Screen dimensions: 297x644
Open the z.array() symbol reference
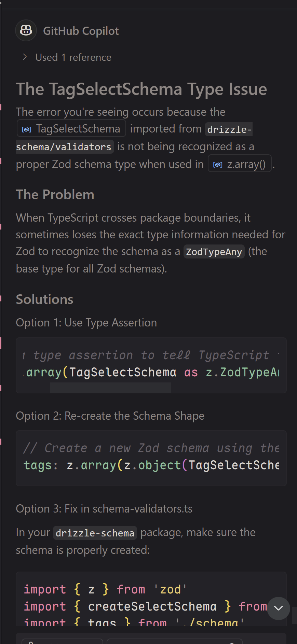246,165
